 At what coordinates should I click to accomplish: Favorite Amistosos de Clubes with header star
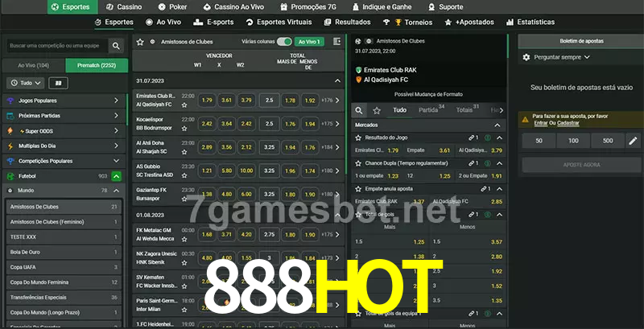pyautogui.click(x=140, y=42)
